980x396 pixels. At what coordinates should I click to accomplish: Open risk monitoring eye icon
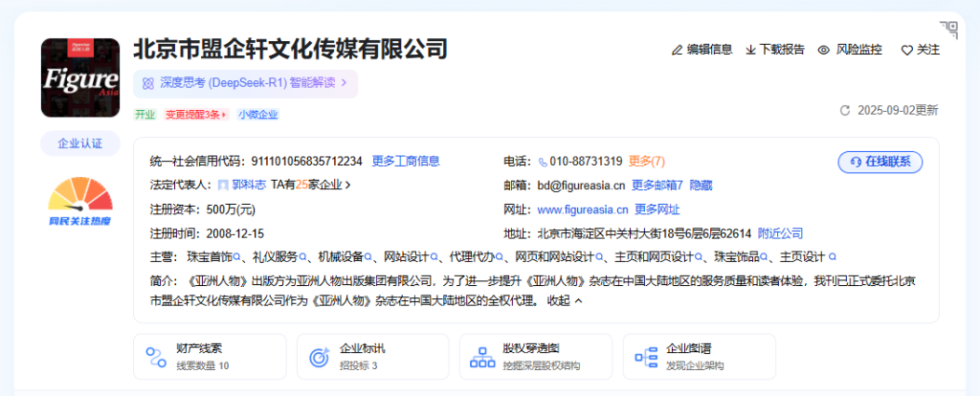pyautogui.click(x=823, y=50)
